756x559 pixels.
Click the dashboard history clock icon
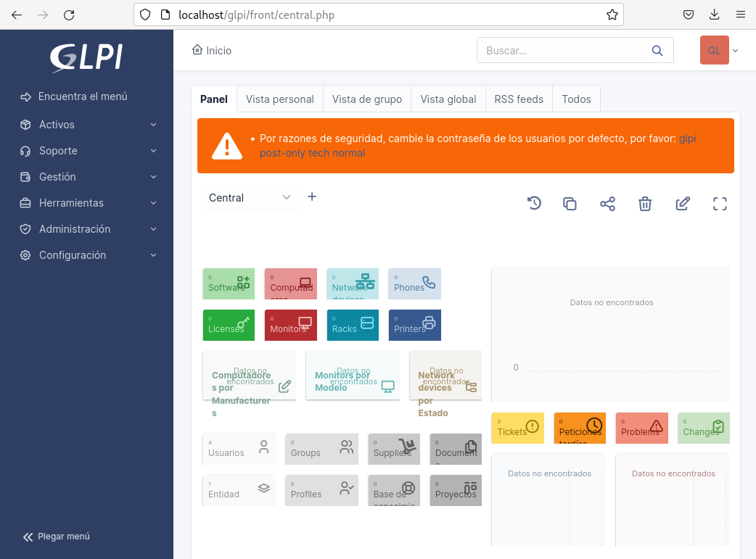534,204
